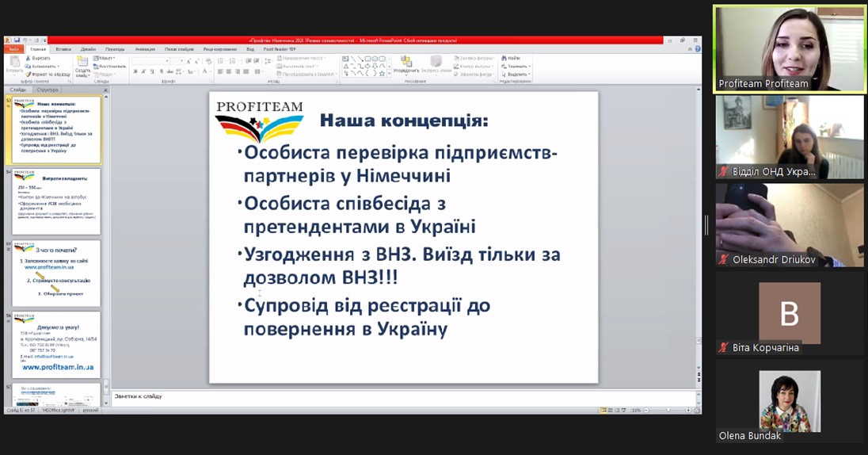Toggle underline formatting (Ч)
Image resolution: width=868 pixels, height=455 pixels.
coord(152,71)
